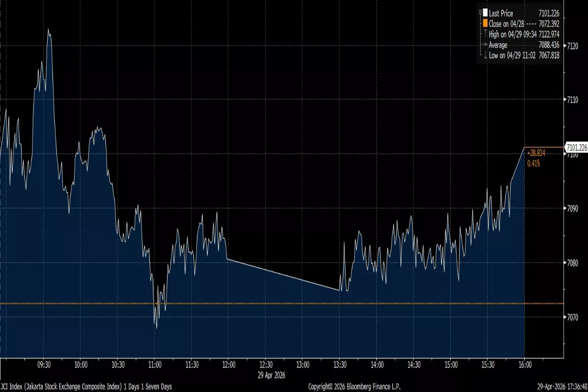Click the High marker icon in legend

tap(485, 34)
